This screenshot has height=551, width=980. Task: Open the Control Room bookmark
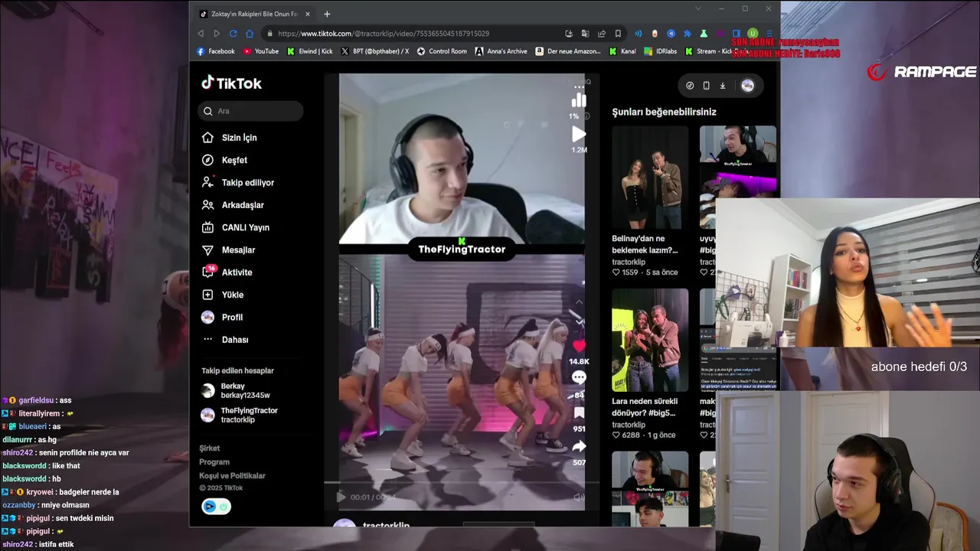(x=442, y=51)
